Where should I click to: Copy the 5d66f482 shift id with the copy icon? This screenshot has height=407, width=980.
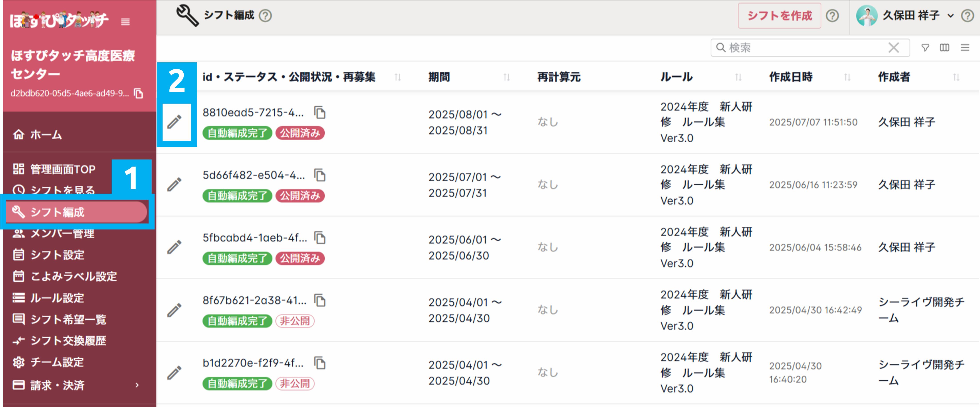[x=319, y=175]
